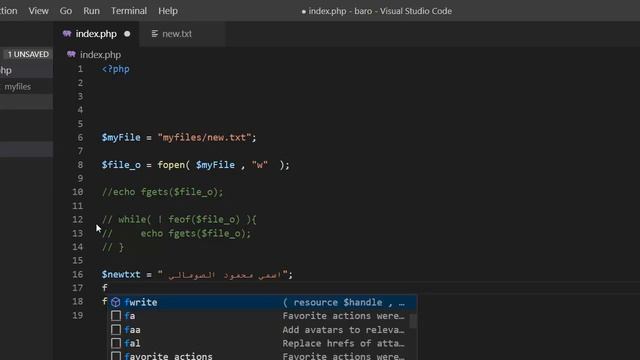Open the View menu

coord(38,11)
